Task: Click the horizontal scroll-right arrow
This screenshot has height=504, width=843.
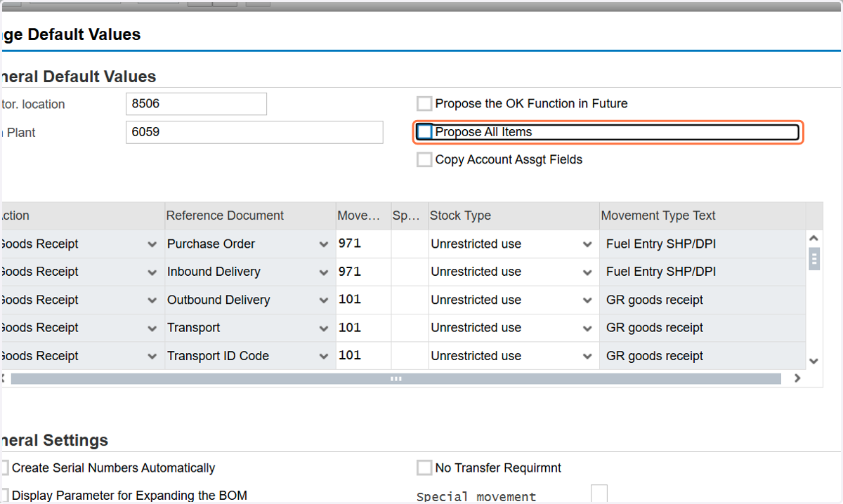Action: [x=797, y=378]
